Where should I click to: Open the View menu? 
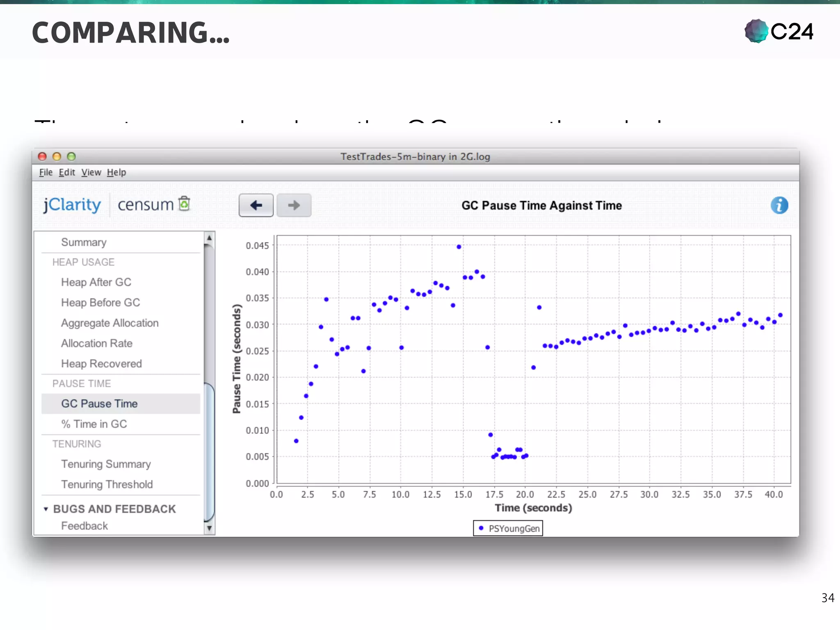pos(91,172)
